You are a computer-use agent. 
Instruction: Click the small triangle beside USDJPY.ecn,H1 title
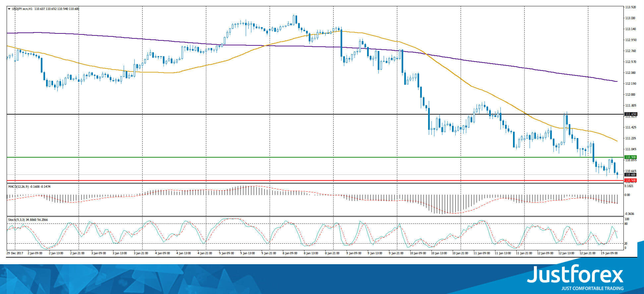(9, 9)
